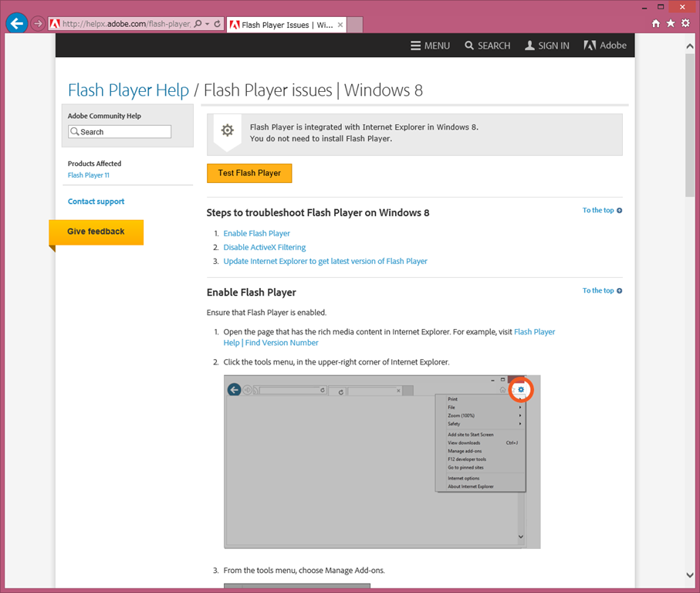Open Favorites with the star icon

tap(670, 23)
